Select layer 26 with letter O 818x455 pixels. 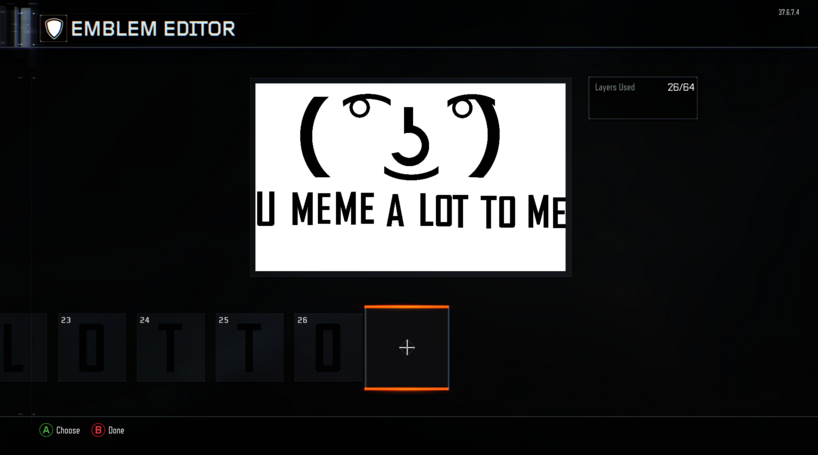point(328,347)
